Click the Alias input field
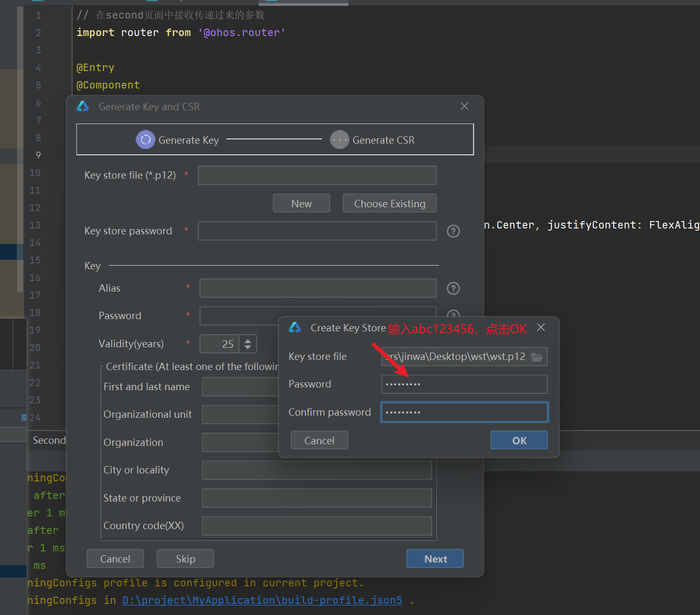Viewport: 700px width, 615px height. pyautogui.click(x=318, y=288)
